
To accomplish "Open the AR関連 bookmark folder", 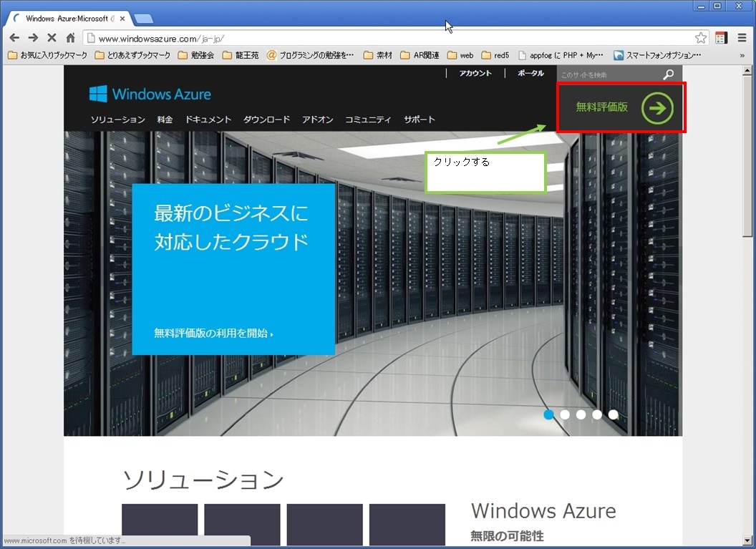I will point(420,55).
